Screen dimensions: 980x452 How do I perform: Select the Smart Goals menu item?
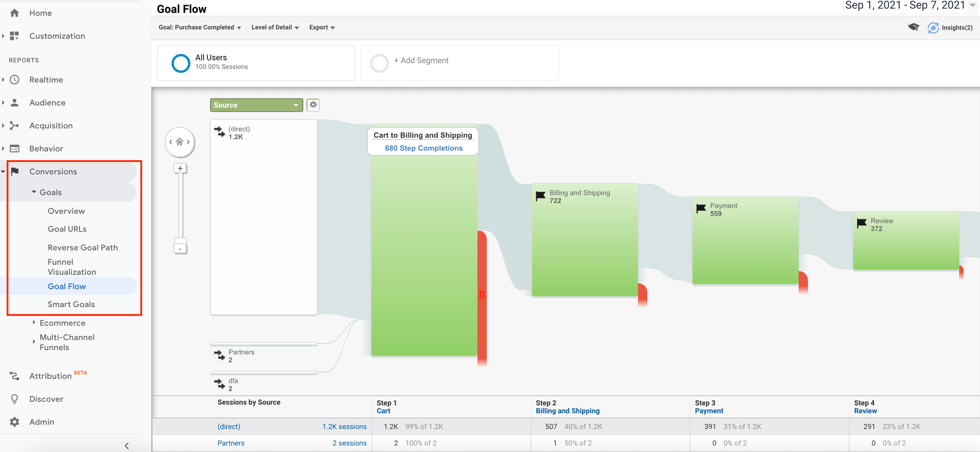click(71, 304)
